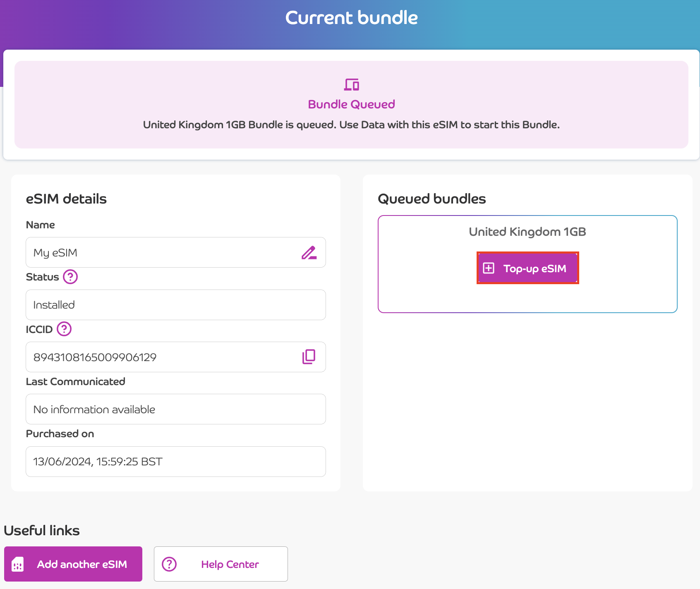Open the Help Center link text

pyautogui.click(x=230, y=564)
